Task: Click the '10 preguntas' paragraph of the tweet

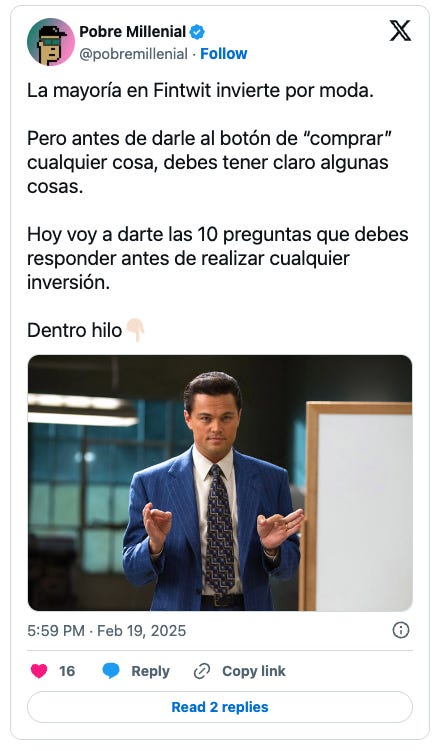Action: 218,258
